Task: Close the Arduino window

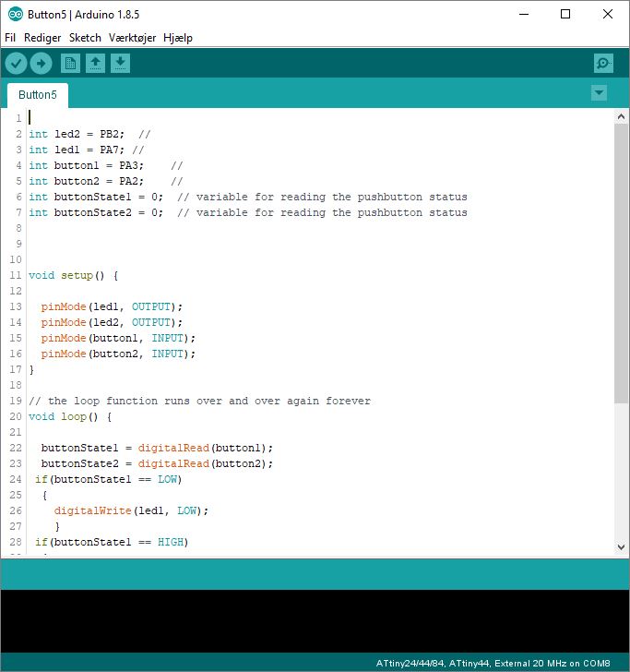Action: [x=607, y=14]
